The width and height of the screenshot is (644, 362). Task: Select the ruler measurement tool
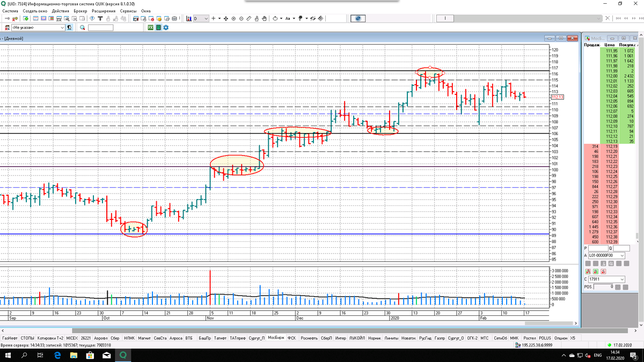[x=249, y=18]
